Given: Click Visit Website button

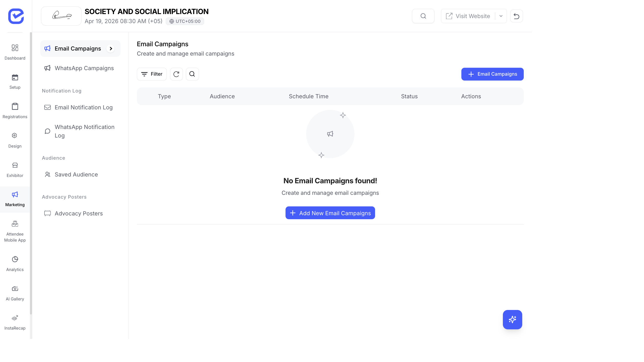Looking at the screenshot, I should pyautogui.click(x=468, y=16).
